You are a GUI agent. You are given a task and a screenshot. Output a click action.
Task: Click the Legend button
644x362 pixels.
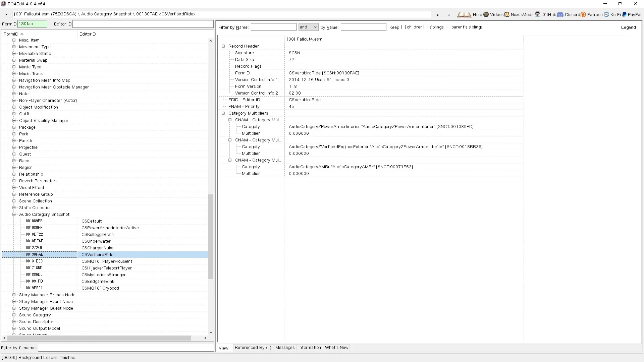point(628,27)
